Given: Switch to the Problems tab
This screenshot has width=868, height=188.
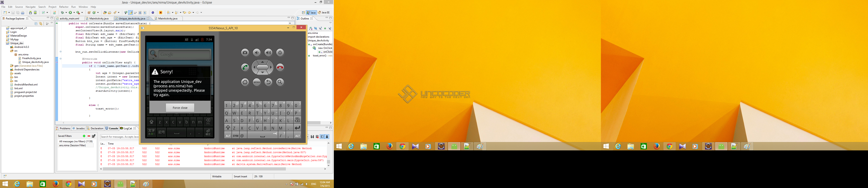Looking at the screenshot, I should [x=63, y=129].
